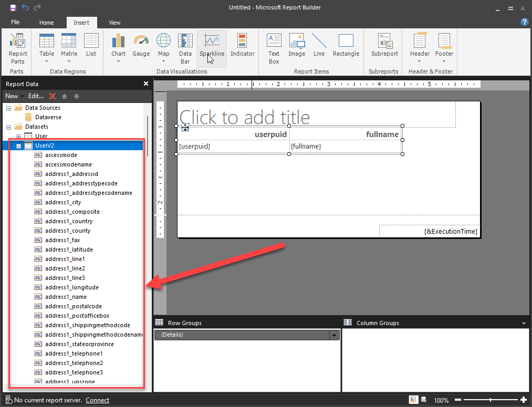Click the Connect link
Image resolution: width=532 pixels, height=407 pixels.
click(x=97, y=400)
